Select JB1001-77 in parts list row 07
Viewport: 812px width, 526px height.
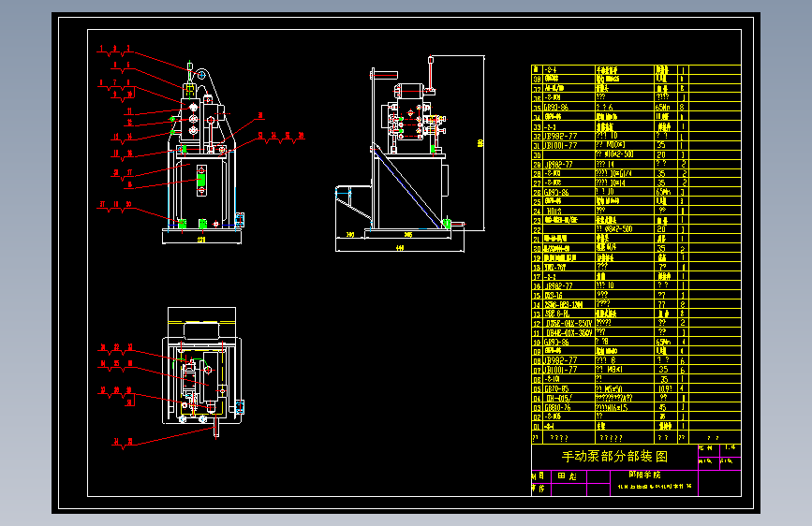click(560, 370)
